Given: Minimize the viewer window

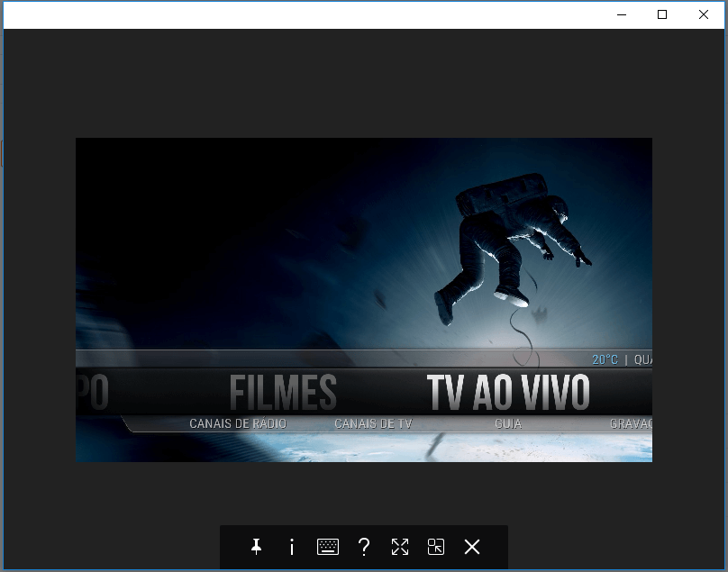Looking at the screenshot, I should coord(622,14).
